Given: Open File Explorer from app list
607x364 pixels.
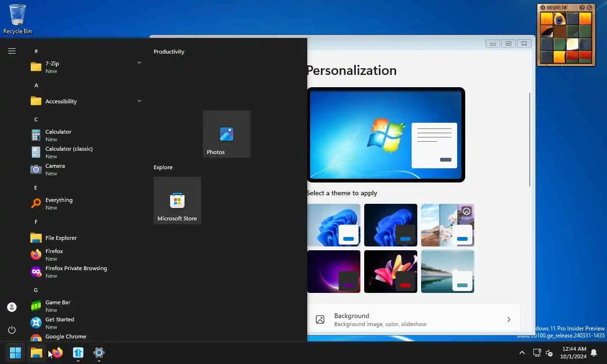Looking at the screenshot, I should [x=85, y=237].
